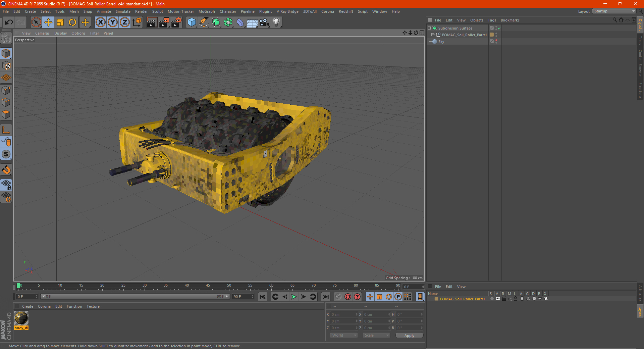Image resolution: width=644 pixels, height=349 pixels.
Task: Switch to Texture mode icon
Action: (x=6, y=66)
